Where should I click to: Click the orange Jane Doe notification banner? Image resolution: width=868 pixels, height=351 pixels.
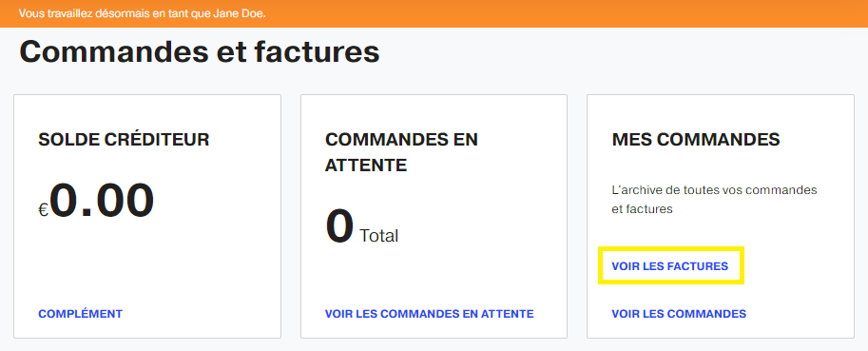coord(434,13)
